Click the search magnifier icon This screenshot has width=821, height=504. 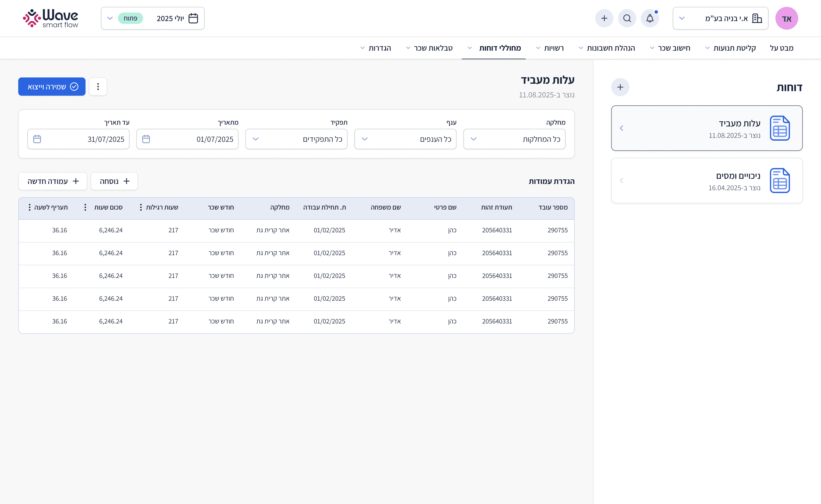click(627, 18)
